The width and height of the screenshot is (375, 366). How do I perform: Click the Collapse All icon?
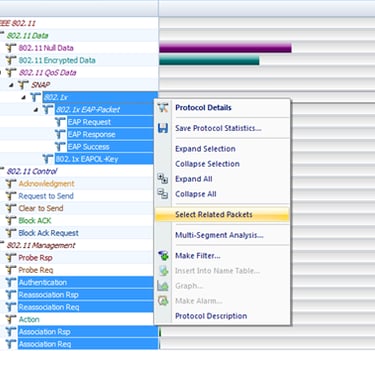pyautogui.click(x=162, y=194)
